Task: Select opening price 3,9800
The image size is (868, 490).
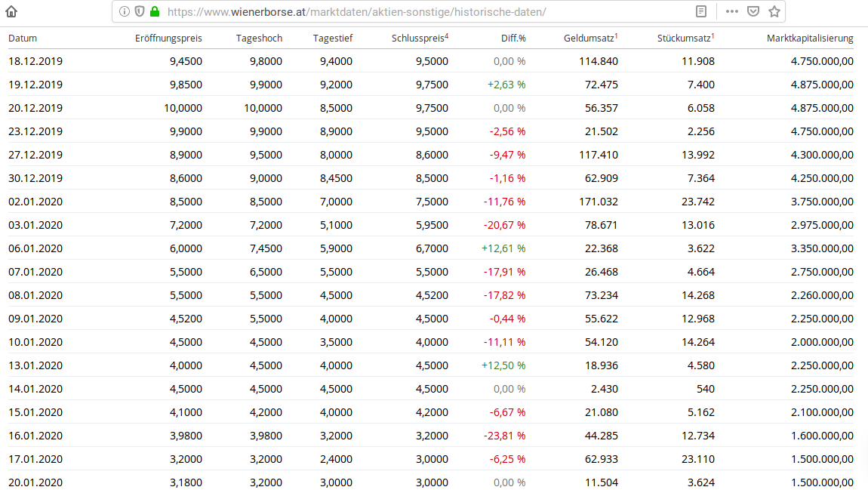Action: [186, 436]
